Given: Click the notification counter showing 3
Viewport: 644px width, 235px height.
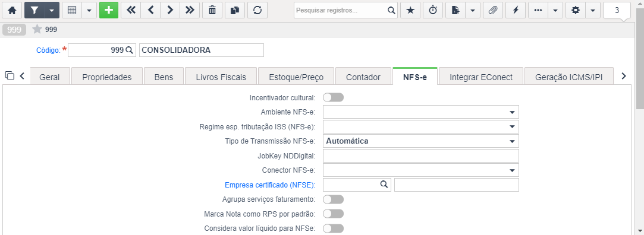Looking at the screenshot, I should tap(617, 10).
